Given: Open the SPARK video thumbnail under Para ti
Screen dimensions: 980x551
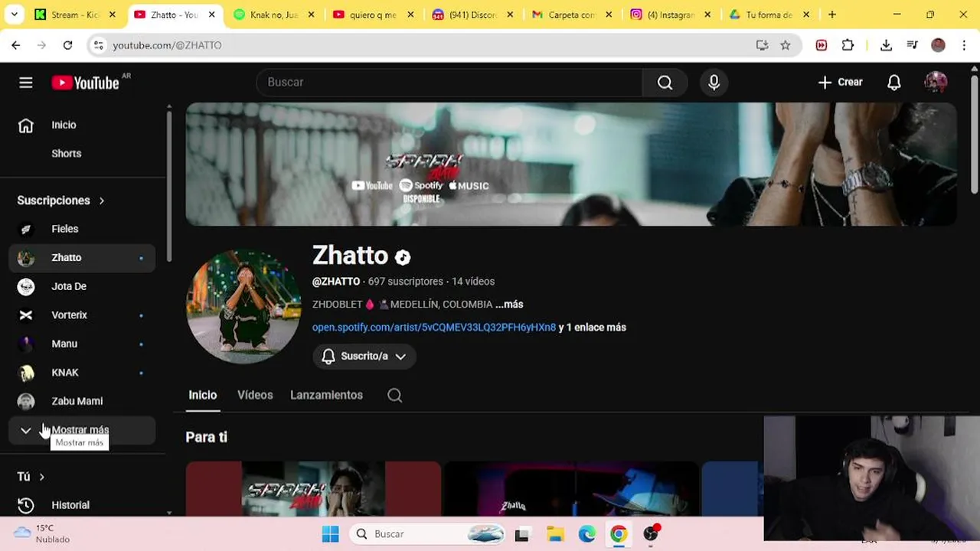Looking at the screenshot, I should [x=313, y=488].
